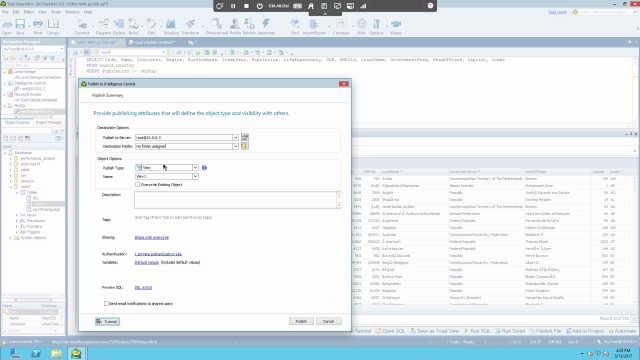
Task: Click the private authentication set link
Action: click(x=158, y=254)
